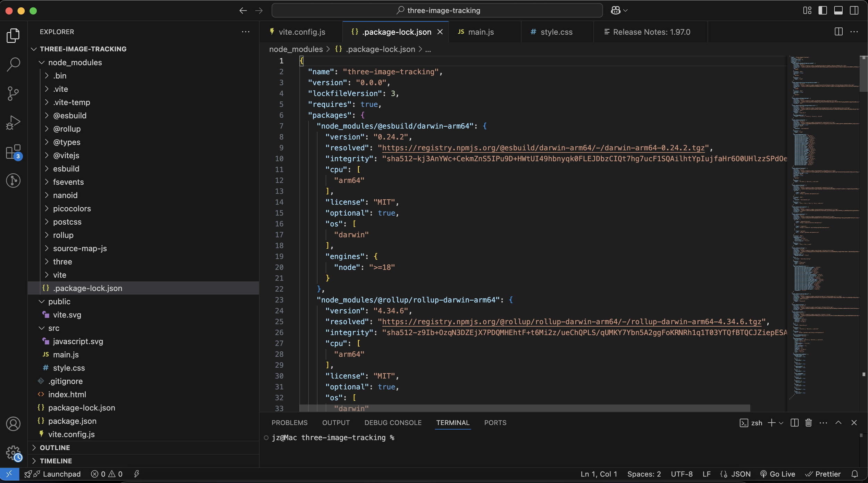Click the horizontal editor scrollbar
Viewport: 868px width, 483px height.
click(524, 407)
